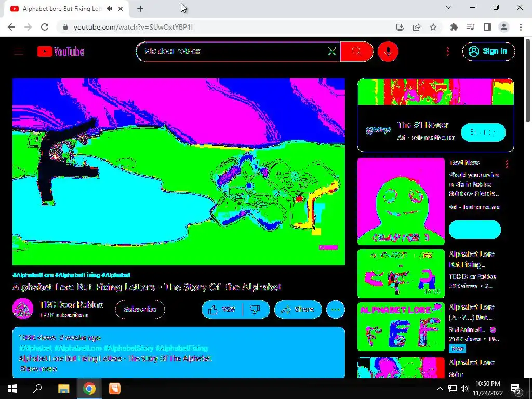This screenshot has height=399, width=532.
Task: Open the top sidebar ad action button
Action: (483, 132)
